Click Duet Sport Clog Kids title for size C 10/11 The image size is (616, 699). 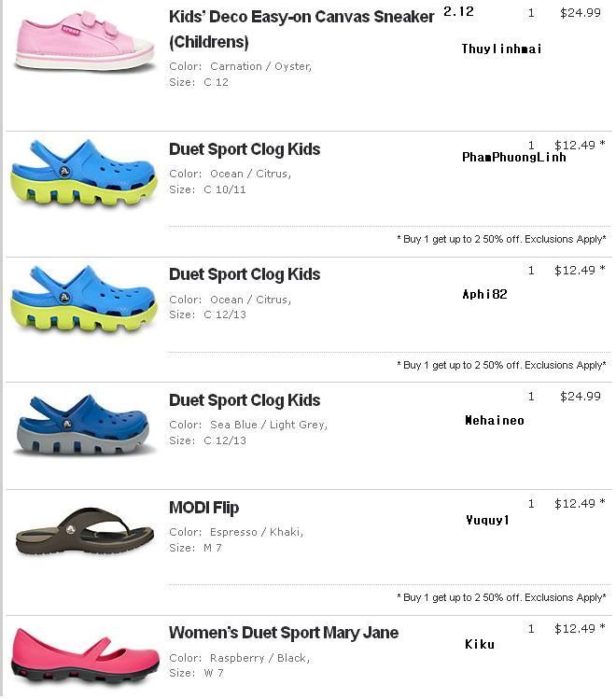tap(245, 149)
